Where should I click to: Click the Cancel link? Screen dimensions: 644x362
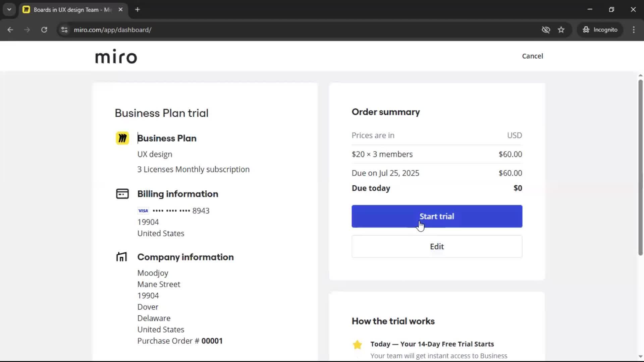[532, 56]
